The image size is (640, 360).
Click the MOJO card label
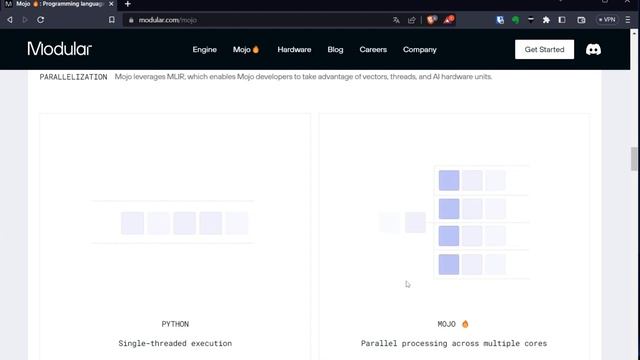447,324
